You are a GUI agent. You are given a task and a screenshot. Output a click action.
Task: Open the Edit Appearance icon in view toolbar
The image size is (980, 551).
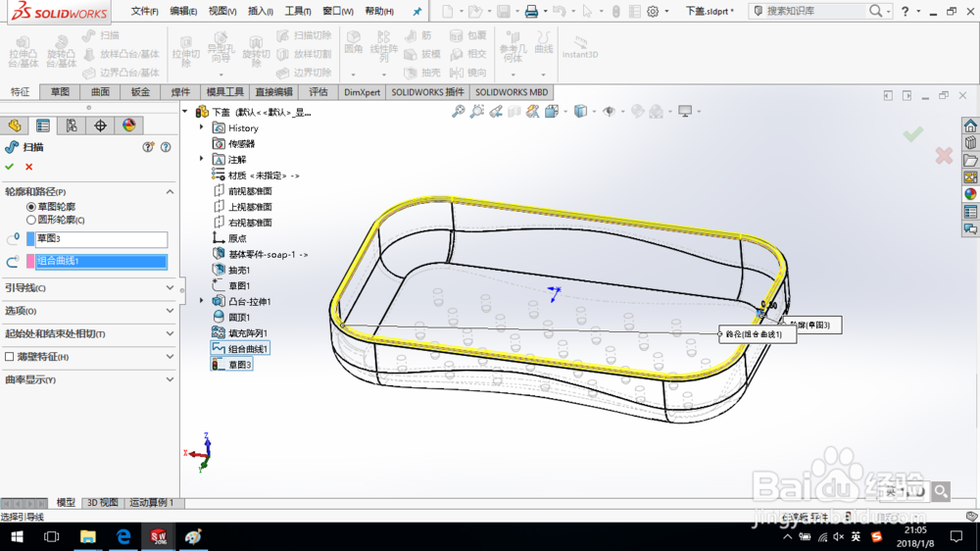[x=638, y=112]
